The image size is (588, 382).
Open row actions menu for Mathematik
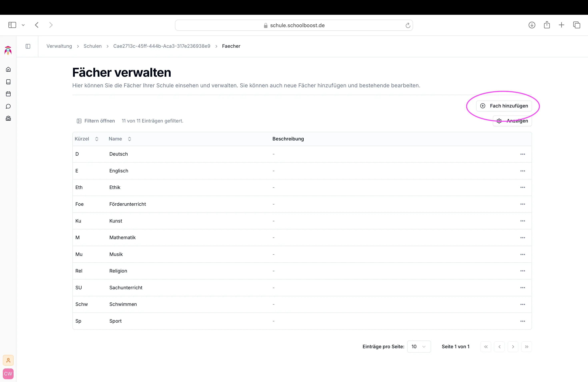[x=523, y=238]
